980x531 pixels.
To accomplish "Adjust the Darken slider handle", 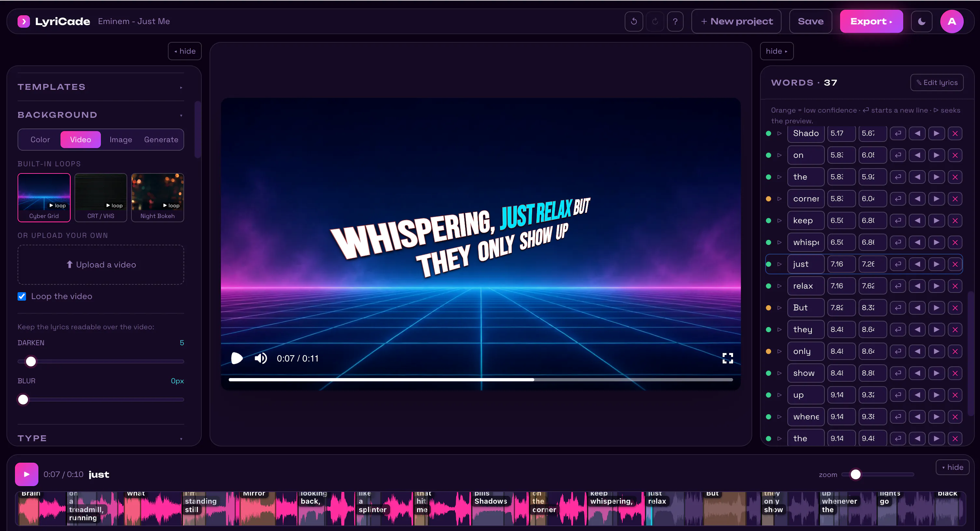I will point(31,361).
